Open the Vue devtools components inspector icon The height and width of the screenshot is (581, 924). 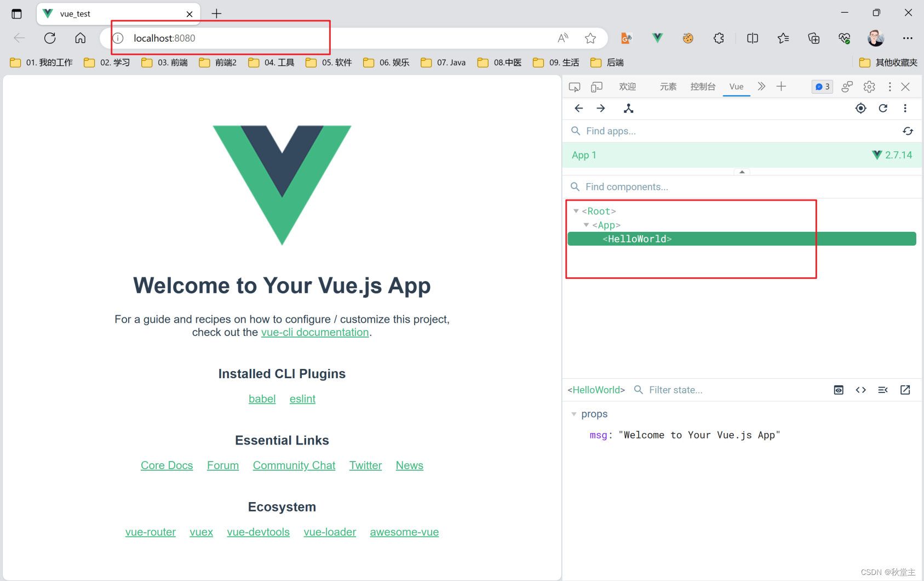(629, 109)
